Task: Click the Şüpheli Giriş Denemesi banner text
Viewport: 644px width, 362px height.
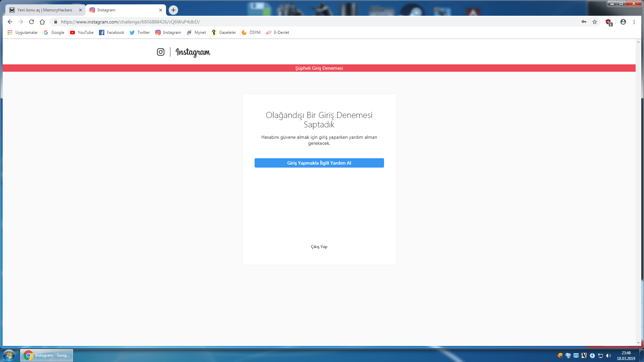Action: click(x=319, y=68)
